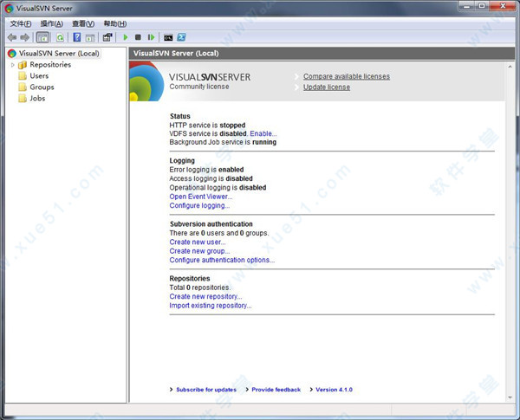Toggle the Show/Hide Action Pane icon
520x420 pixels.
(x=90, y=37)
